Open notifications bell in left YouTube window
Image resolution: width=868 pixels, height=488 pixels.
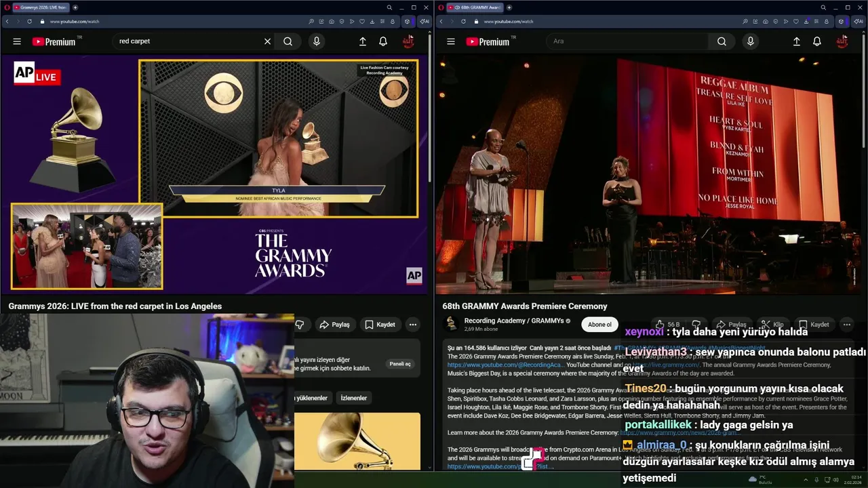[x=383, y=41]
